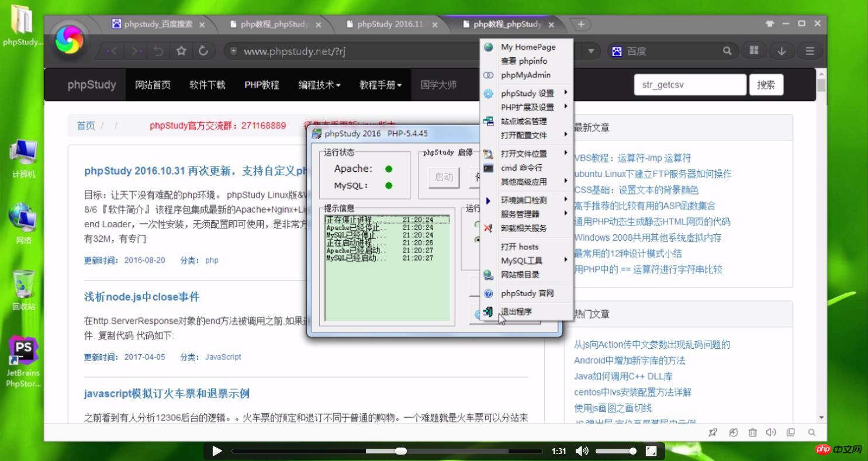Expand the 编程技术 navigation dropdown

pos(319,85)
